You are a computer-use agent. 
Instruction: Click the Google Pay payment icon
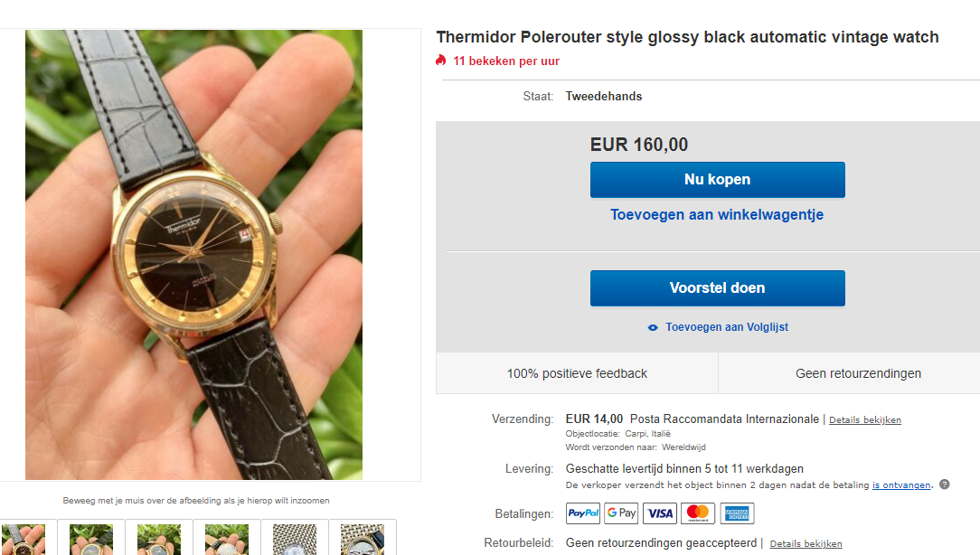click(620, 513)
